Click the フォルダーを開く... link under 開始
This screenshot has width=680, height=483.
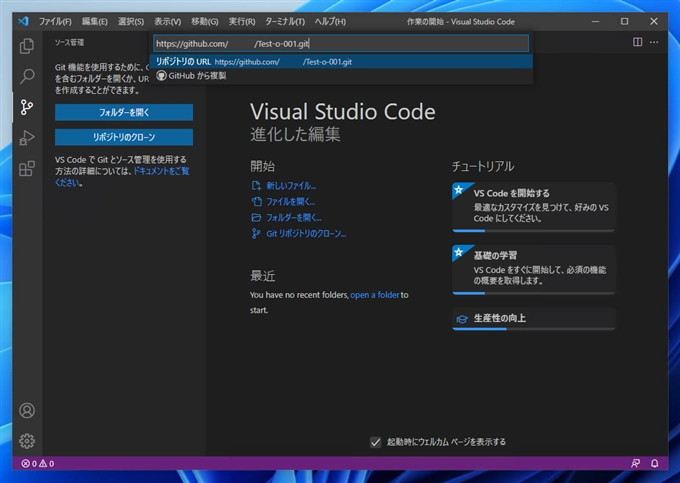[x=294, y=218]
